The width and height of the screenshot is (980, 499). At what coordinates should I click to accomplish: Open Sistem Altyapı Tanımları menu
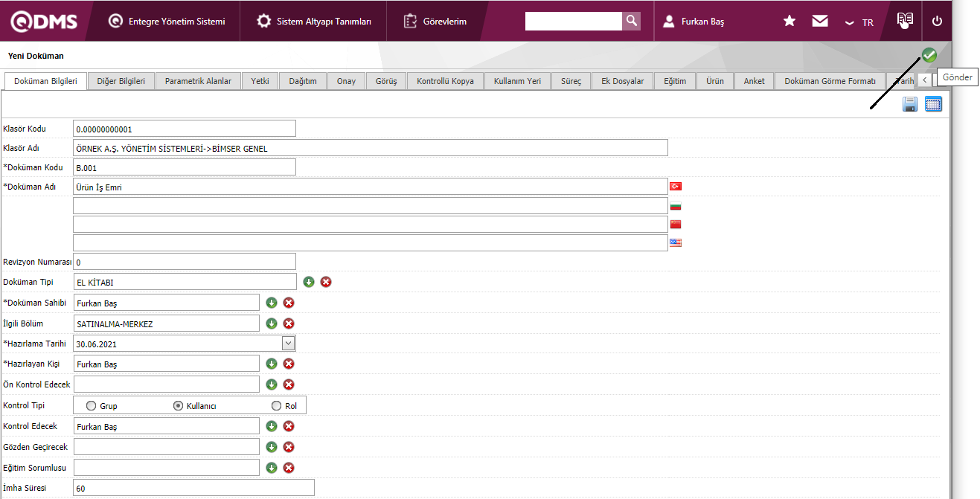click(x=314, y=22)
